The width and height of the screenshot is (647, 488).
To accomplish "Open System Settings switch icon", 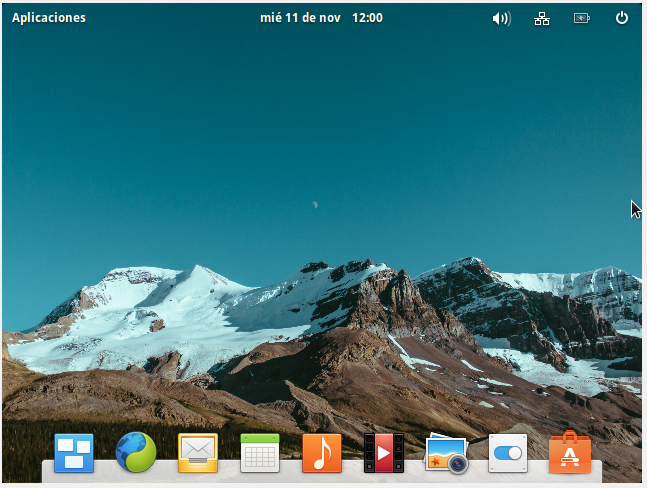I will 508,453.
